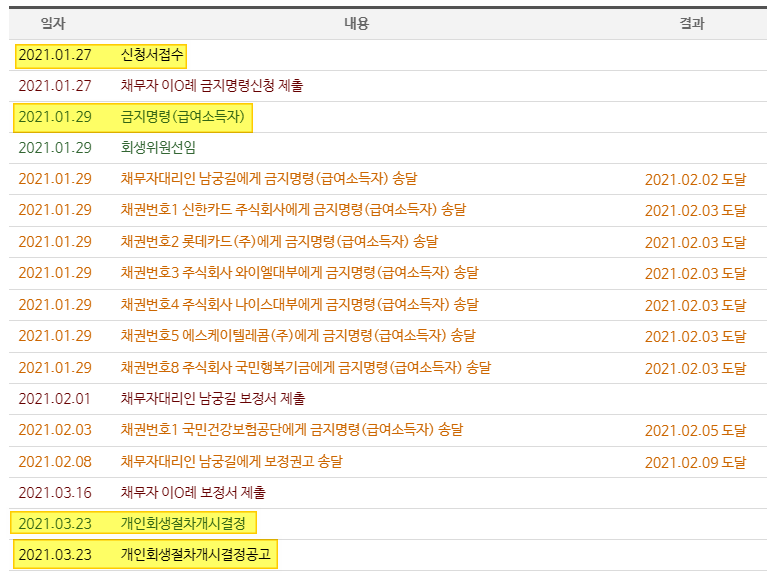Click the 2021.02.05 도달 result

(x=695, y=430)
